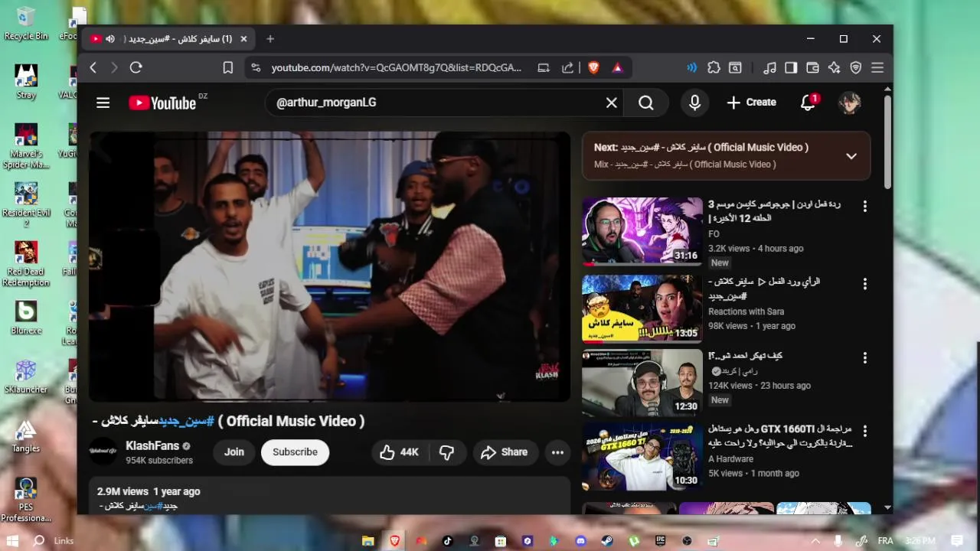Open the media playlist music-note icon
Viewport: 980px width, 551px height.
[770, 67]
